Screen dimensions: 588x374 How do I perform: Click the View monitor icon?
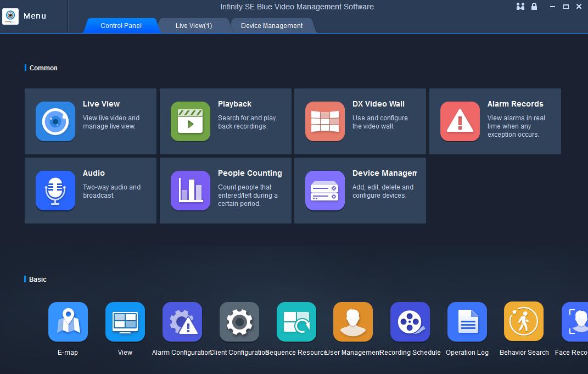click(125, 322)
